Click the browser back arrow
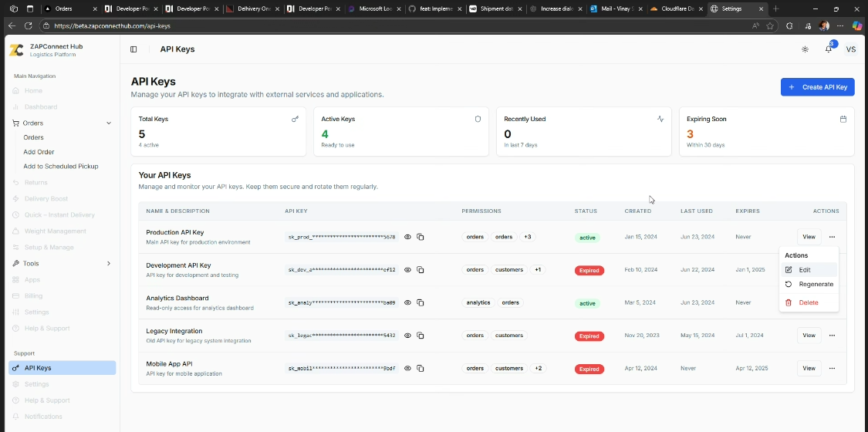Viewport: 868px width, 432px height. pyautogui.click(x=12, y=25)
